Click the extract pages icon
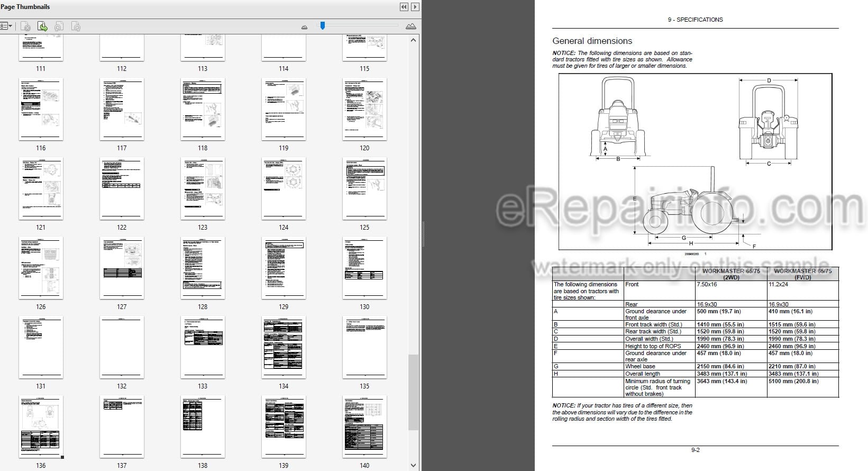The width and height of the screenshot is (868, 471). pyautogui.click(x=42, y=26)
